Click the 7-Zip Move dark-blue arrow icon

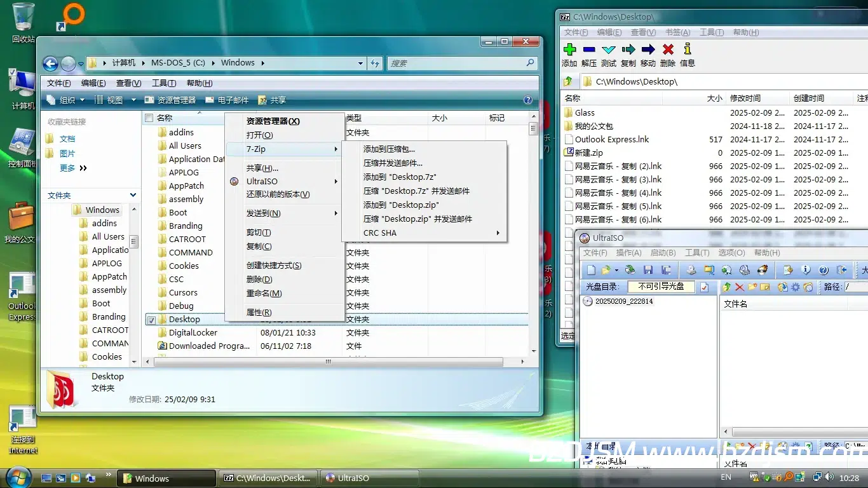coord(648,50)
